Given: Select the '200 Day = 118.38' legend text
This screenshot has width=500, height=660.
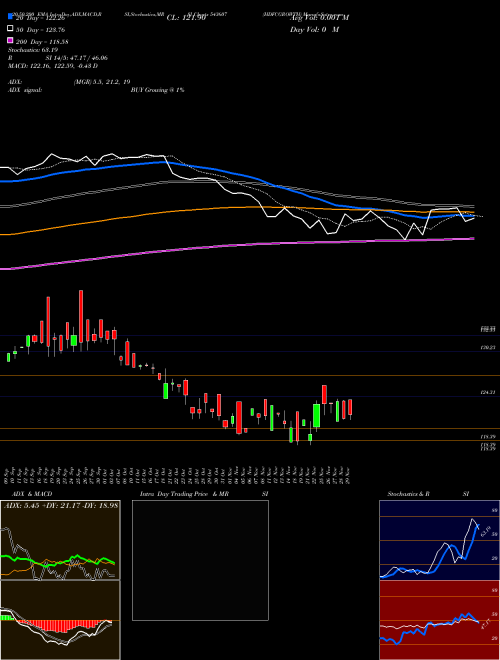Looking at the screenshot, I should 42,42.
